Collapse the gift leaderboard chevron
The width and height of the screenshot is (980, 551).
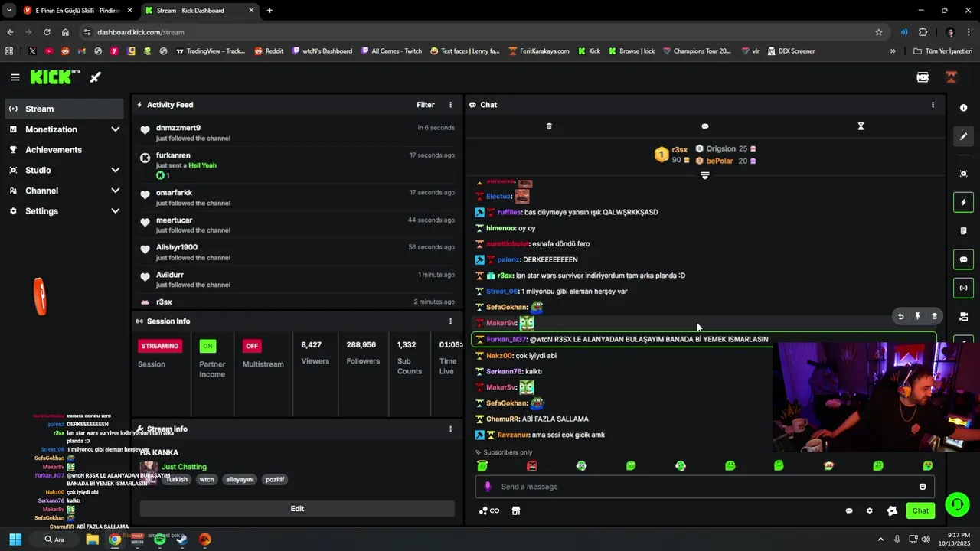[705, 175]
